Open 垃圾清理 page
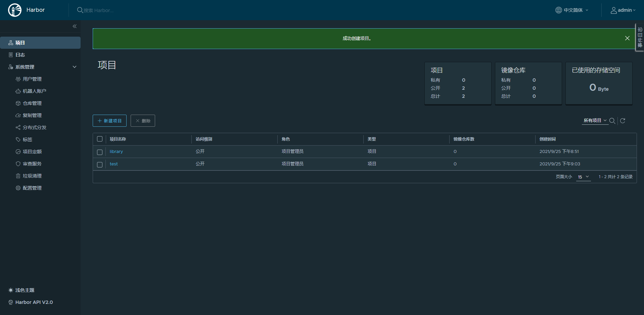The height and width of the screenshot is (315, 644). click(32, 176)
